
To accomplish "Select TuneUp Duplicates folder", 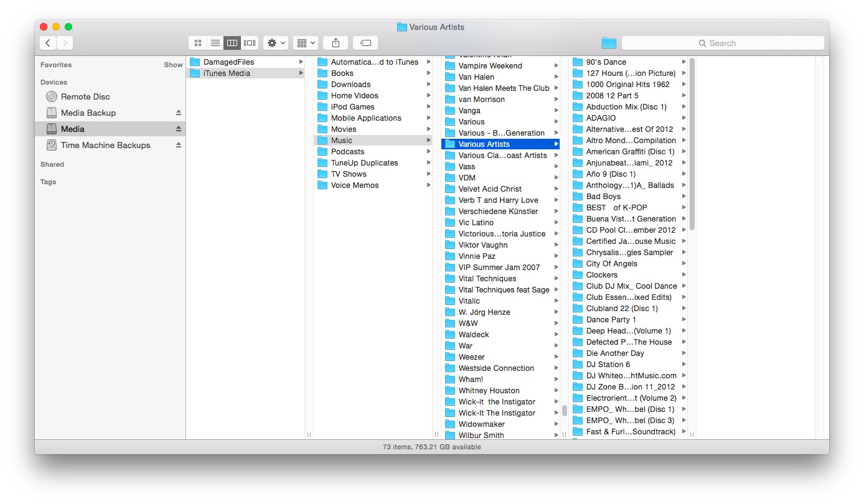I will coord(373,162).
